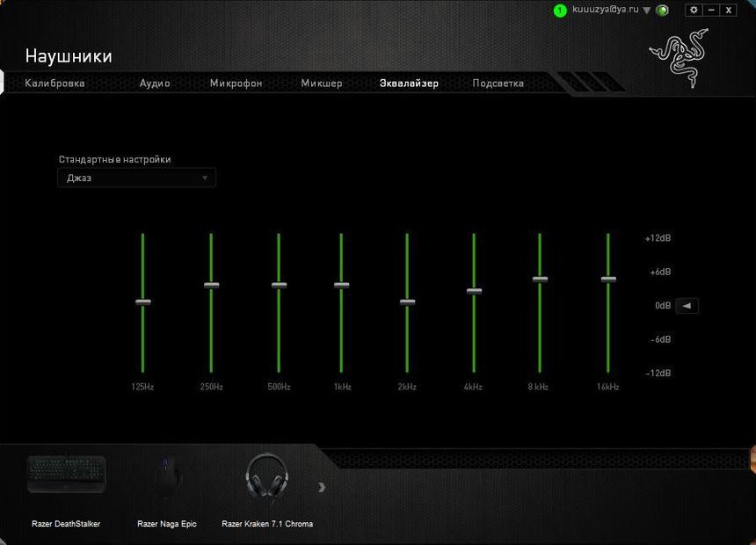Click the device list arrow expander

click(x=322, y=488)
